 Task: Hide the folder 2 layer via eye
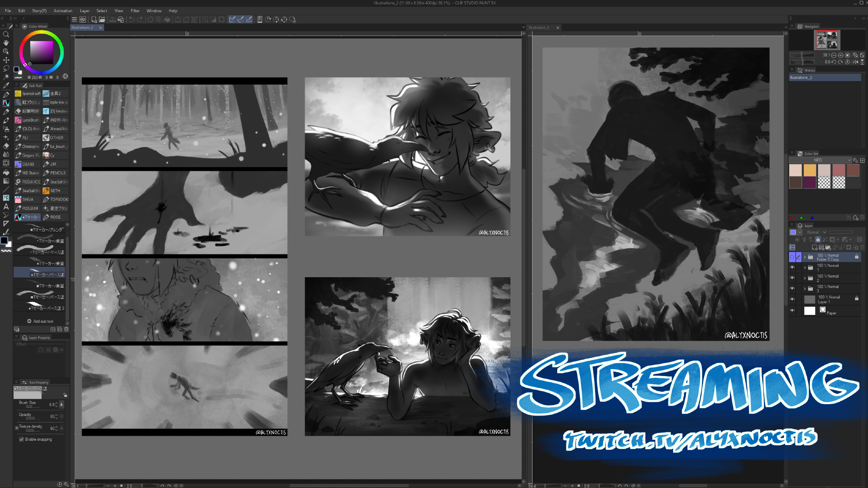(x=792, y=278)
